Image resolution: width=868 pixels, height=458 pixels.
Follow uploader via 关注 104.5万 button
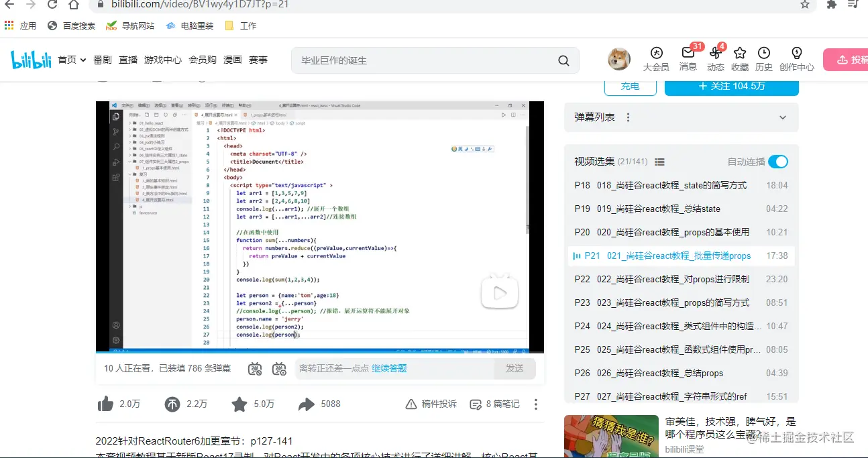(x=732, y=87)
